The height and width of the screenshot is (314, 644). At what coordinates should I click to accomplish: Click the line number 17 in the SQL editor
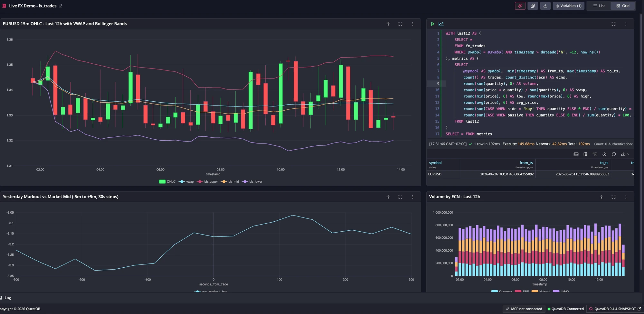pyautogui.click(x=437, y=134)
